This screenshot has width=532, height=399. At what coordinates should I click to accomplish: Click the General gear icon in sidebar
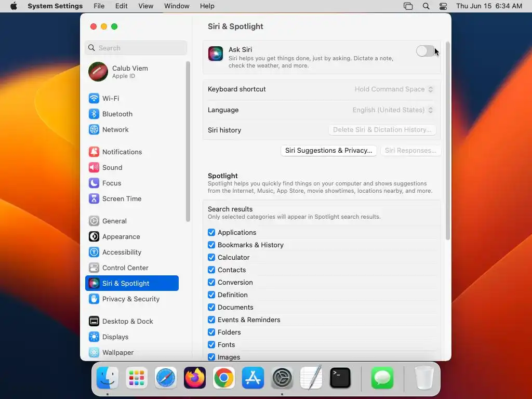(x=94, y=221)
